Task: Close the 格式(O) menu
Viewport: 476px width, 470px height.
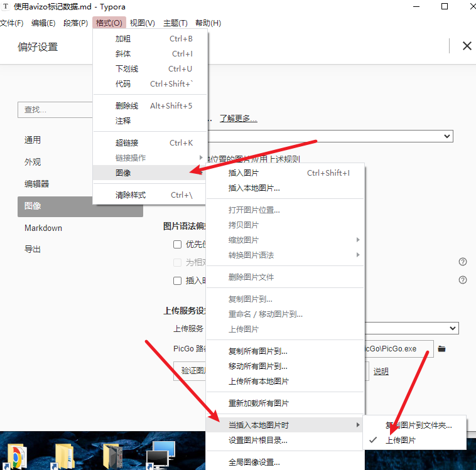Action: (109, 23)
